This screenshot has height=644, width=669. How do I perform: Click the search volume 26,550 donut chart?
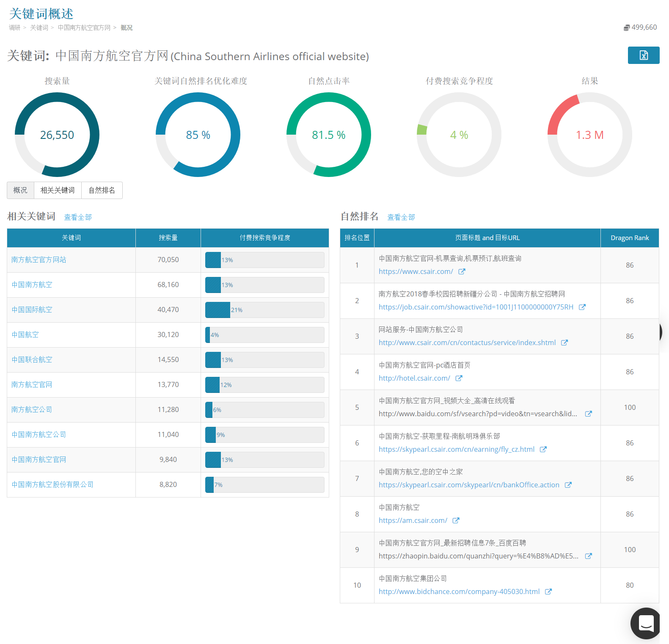(x=57, y=135)
